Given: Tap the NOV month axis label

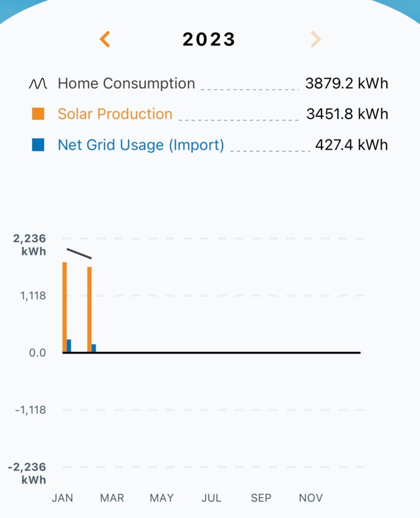Looking at the screenshot, I should click(311, 498).
